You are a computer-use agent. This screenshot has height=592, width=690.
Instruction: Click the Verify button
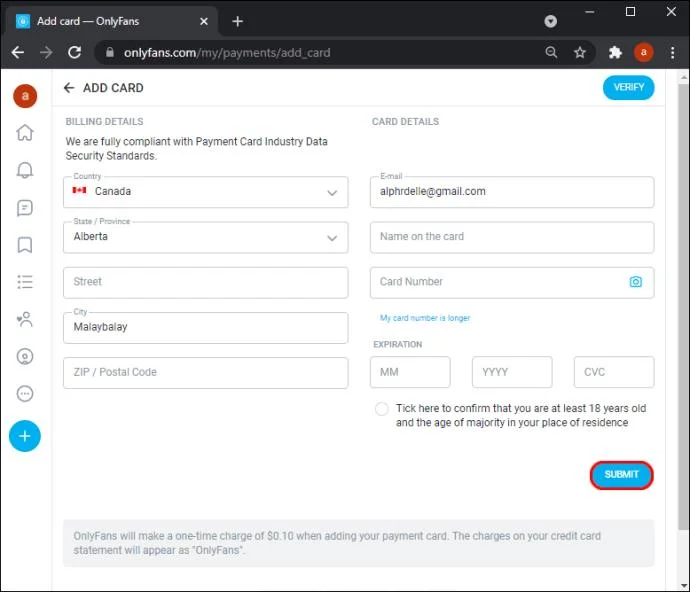[x=628, y=88]
